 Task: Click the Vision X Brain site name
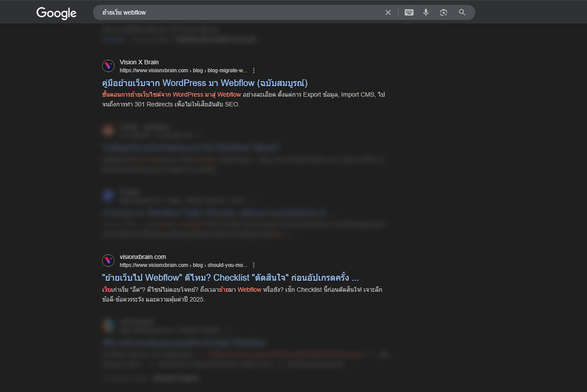(x=139, y=62)
